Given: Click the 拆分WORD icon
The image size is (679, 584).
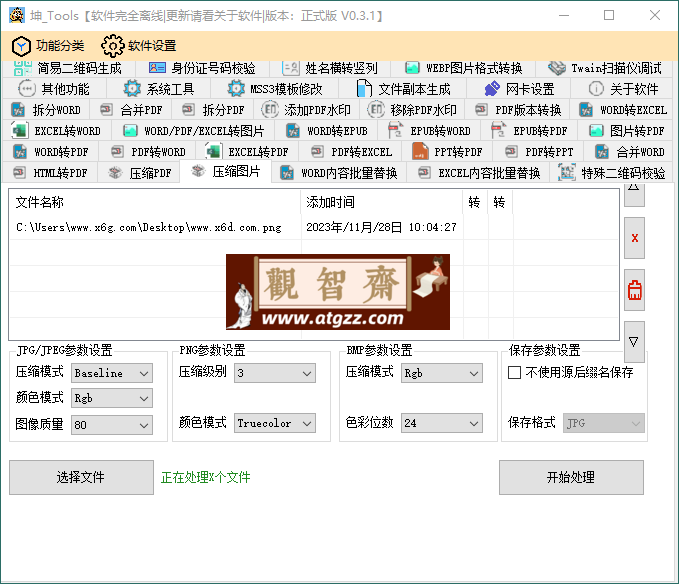Looking at the screenshot, I should coord(19,110).
